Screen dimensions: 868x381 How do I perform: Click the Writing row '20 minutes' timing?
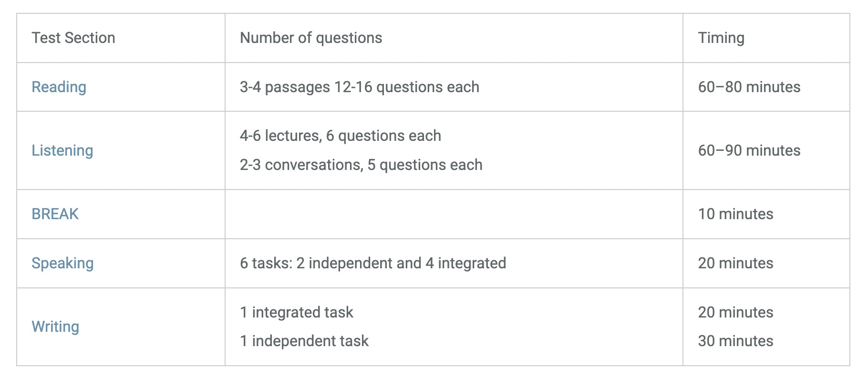pyautogui.click(x=735, y=312)
